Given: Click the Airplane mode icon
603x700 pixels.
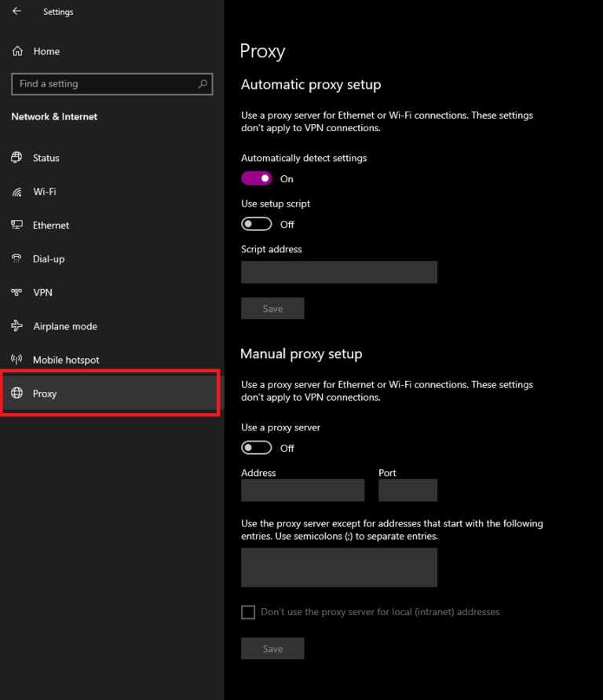Looking at the screenshot, I should click(17, 326).
